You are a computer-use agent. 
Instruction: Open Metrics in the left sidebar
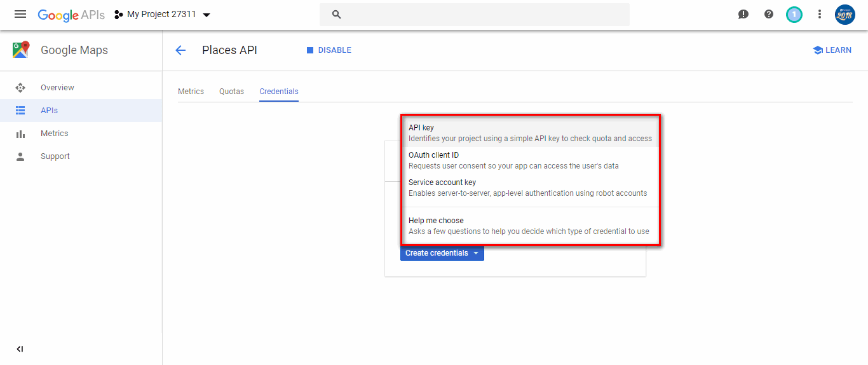(81, 134)
